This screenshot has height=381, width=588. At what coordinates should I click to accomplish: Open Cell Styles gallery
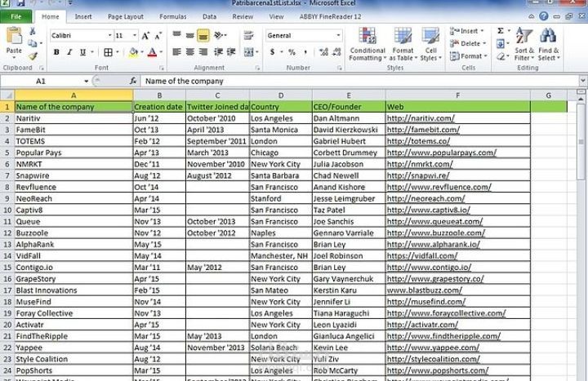[x=430, y=44]
